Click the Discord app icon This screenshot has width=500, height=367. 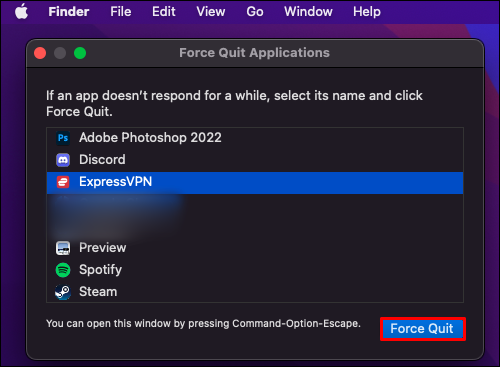click(63, 160)
